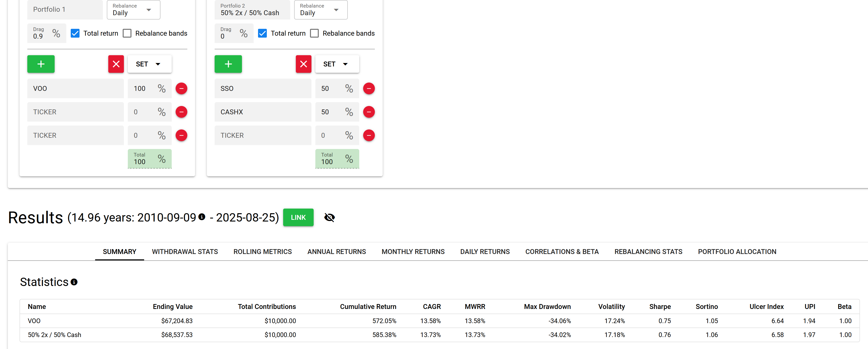Click the Beta column header
This screenshot has width=868, height=349.
point(844,307)
